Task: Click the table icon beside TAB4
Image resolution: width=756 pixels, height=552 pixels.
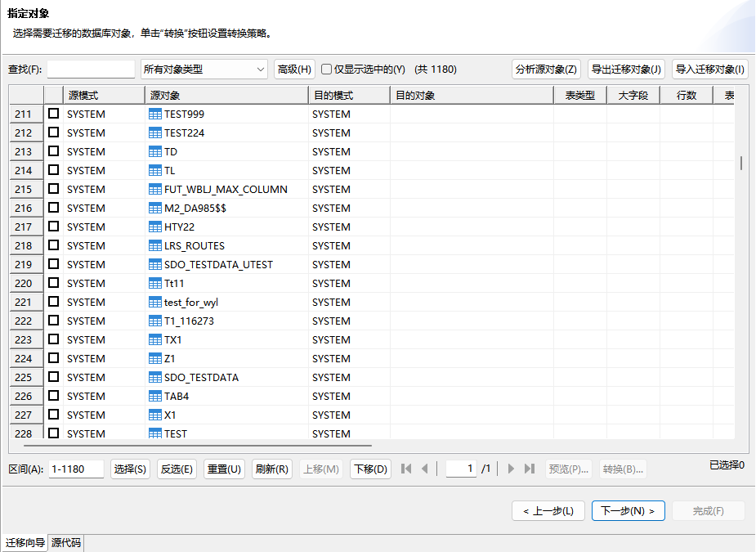Action: (154, 396)
